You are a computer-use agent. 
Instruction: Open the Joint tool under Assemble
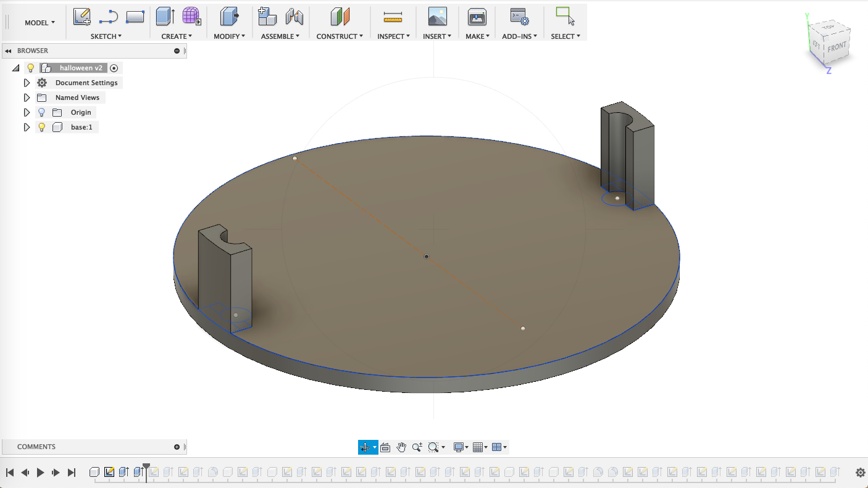pos(295,17)
